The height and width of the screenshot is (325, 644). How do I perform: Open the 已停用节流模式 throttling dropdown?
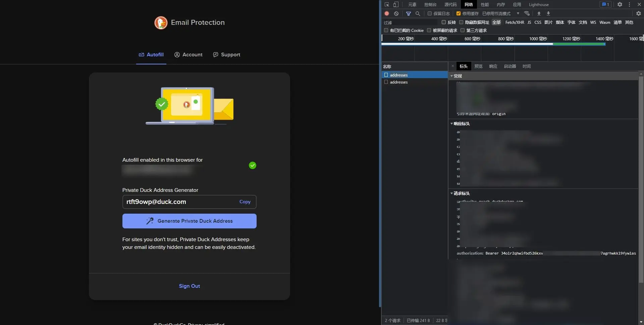tap(500, 13)
